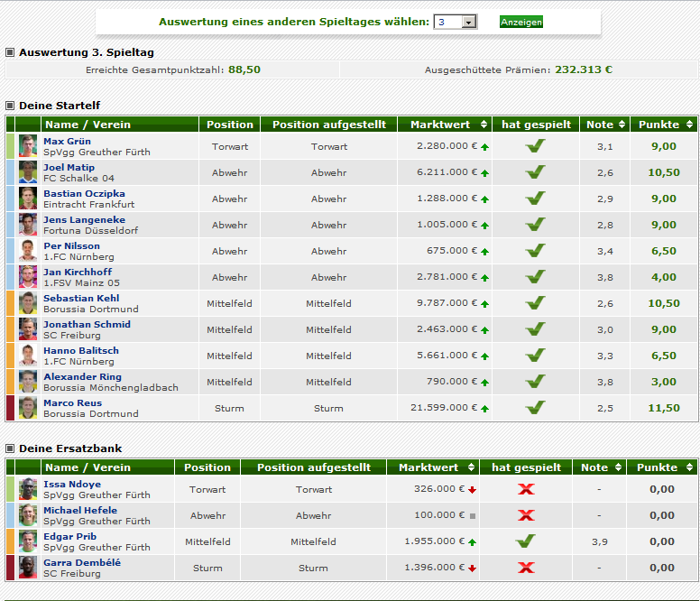This screenshot has height=601, width=700.
Task: Open Marco Reus player profile link
Action: (70, 402)
